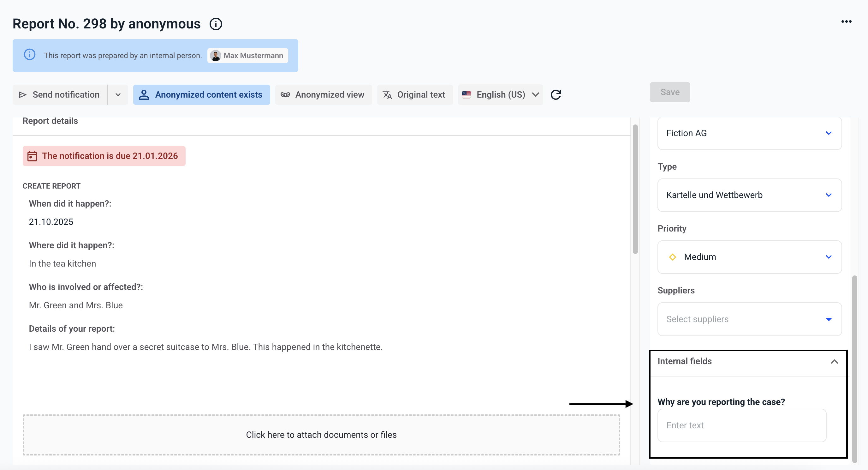
Task: Open the Select suppliers dropdown
Action: tap(749, 319)
